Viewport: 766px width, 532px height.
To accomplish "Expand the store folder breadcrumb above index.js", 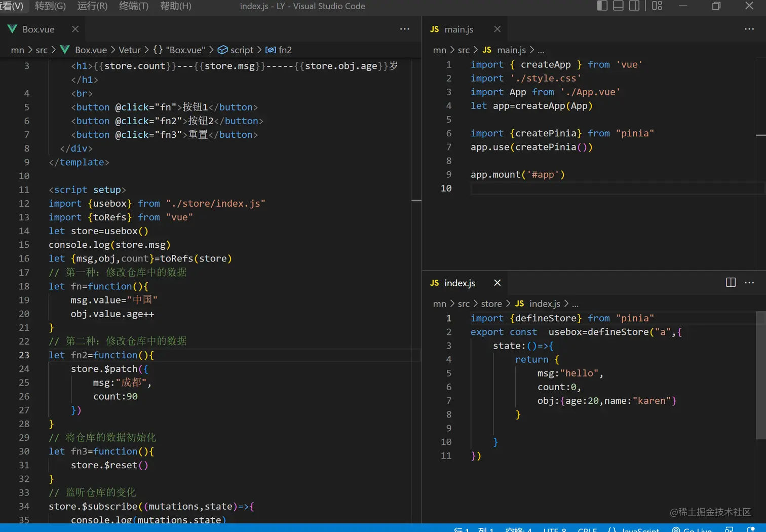I will (x=491, y=303).
